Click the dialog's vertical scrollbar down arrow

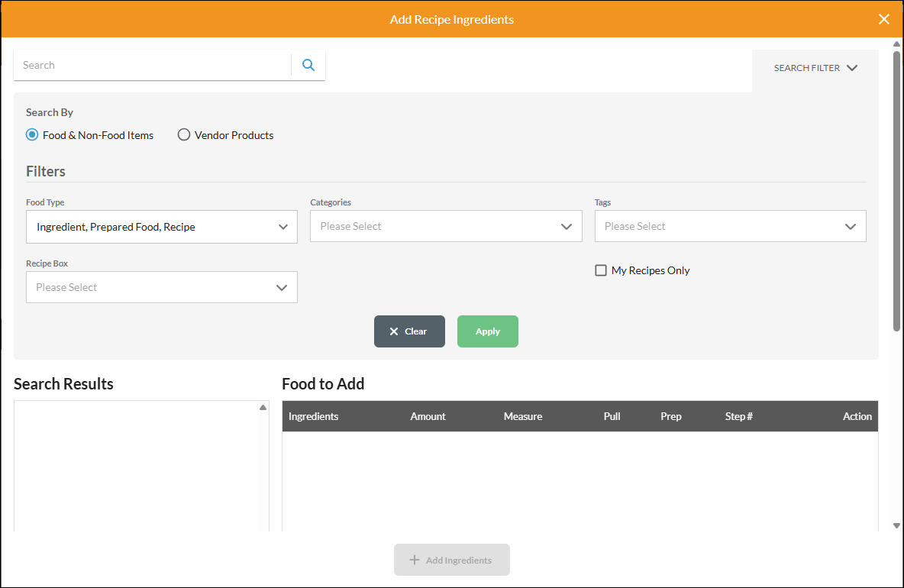tap(896, 525)
